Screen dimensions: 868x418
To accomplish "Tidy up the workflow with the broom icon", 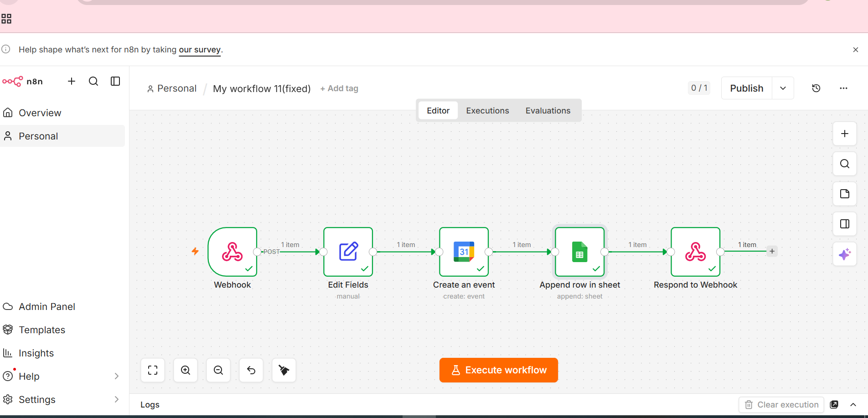I will (x=284, y=370).
